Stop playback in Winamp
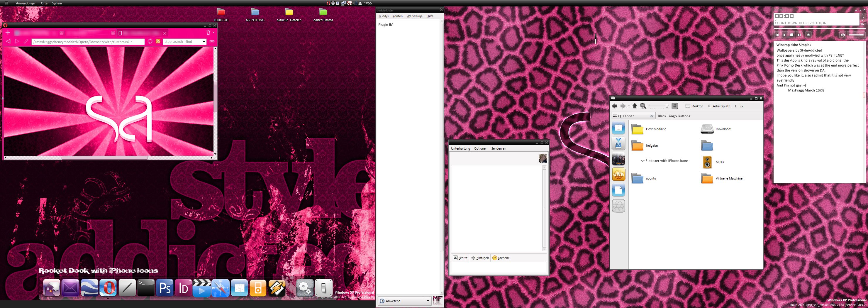The width and height of the screenshot is (868, 308). (791, 35)
